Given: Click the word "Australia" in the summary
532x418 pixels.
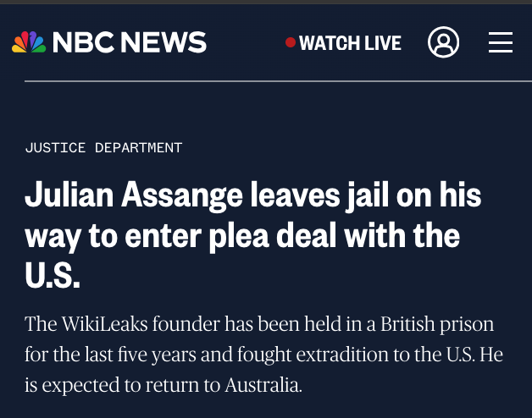Looking at the screenshot, I should click(263, 386).
